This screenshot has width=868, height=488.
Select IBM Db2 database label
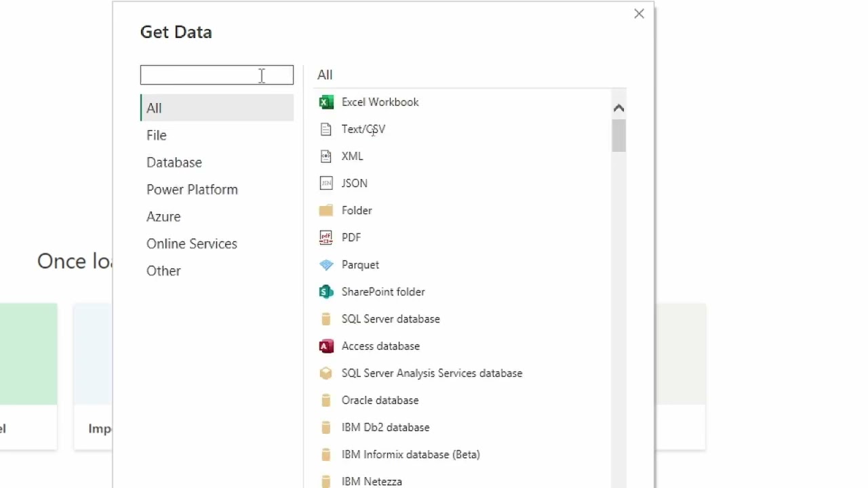(x=385, y=428)
